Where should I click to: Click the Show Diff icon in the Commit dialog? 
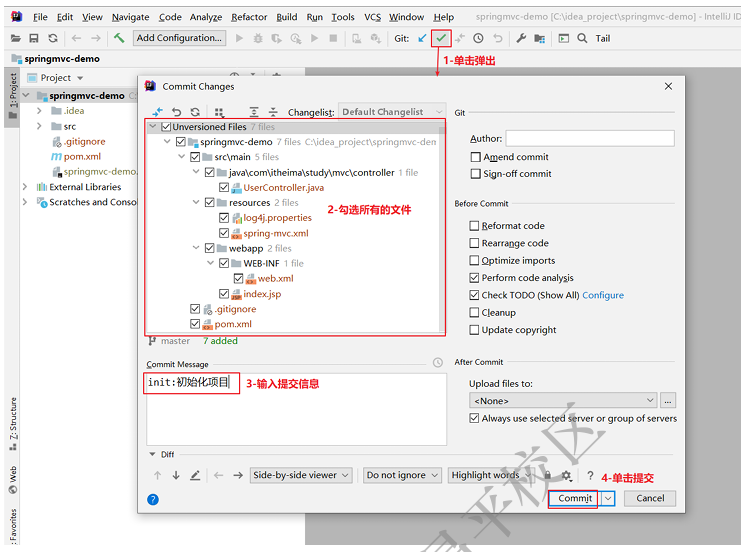coord(158,112)
